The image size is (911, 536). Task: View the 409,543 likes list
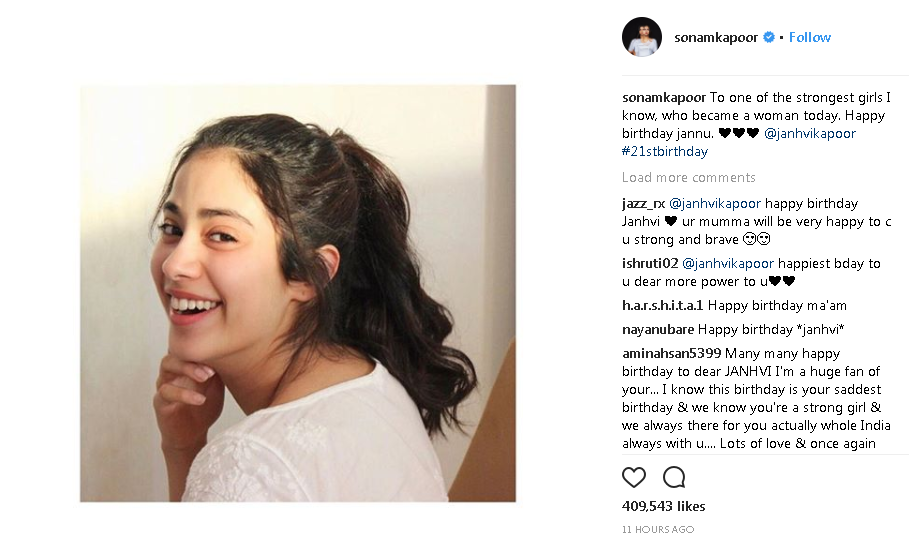663,506
